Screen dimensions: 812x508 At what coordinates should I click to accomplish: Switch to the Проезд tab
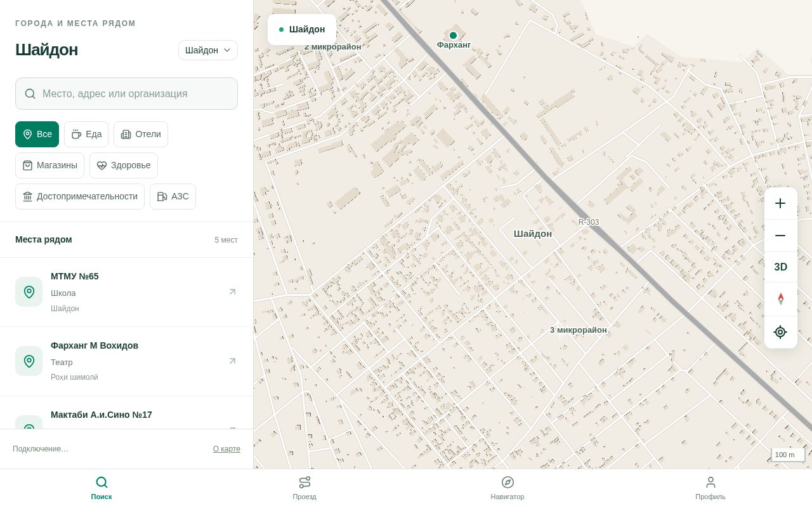click(304, 488)
